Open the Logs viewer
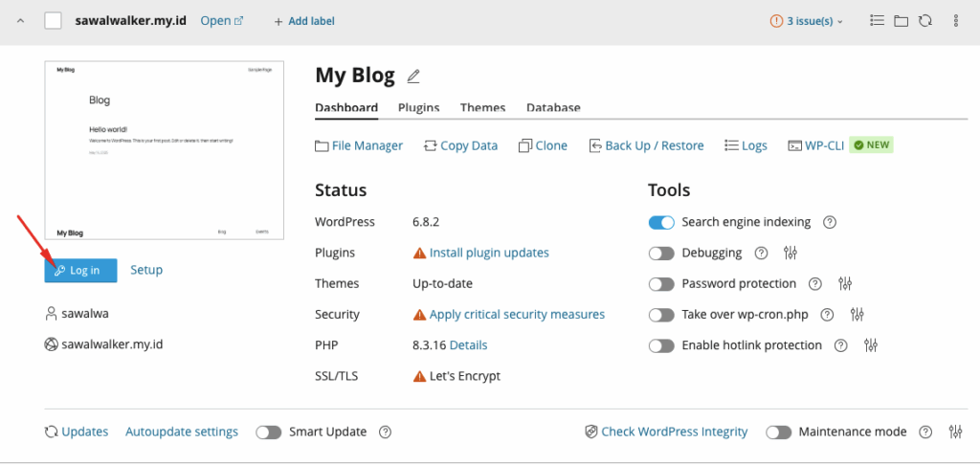The width and height of the screenshot is (980, 465). tap(746, 145)
